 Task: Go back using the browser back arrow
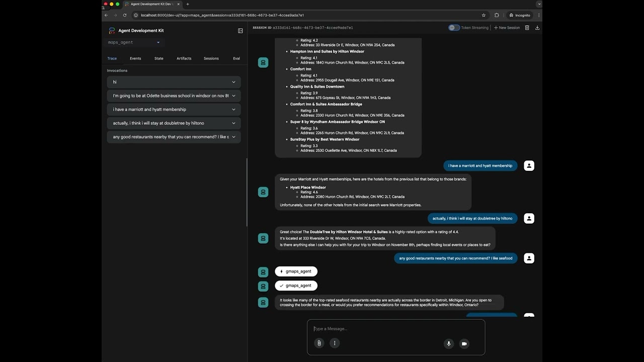[x=106, y=15]
